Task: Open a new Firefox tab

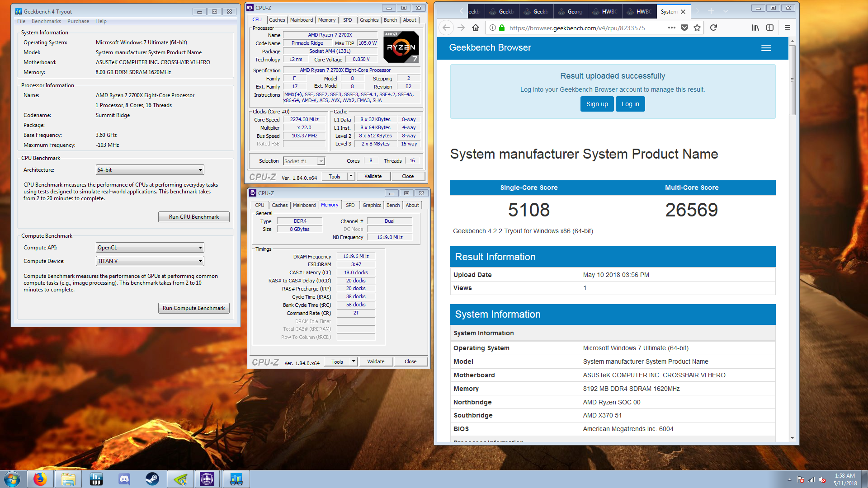Action: pos(711,11)
